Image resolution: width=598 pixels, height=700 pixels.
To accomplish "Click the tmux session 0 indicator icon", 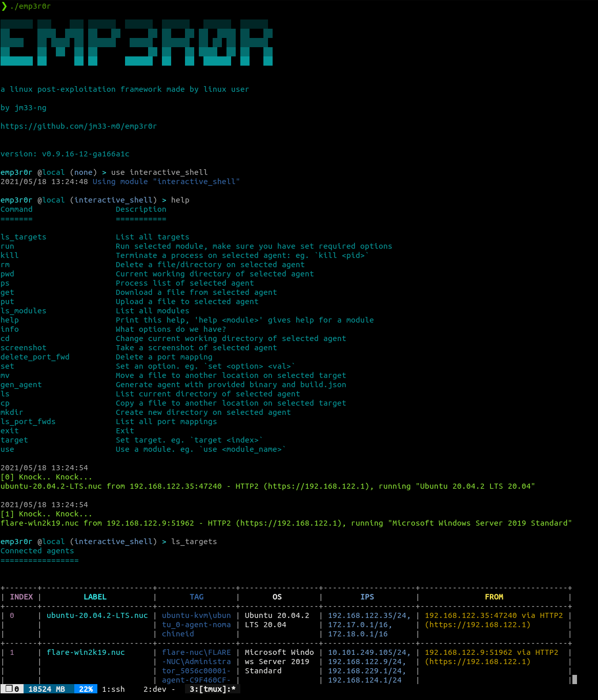I will 12,689.
